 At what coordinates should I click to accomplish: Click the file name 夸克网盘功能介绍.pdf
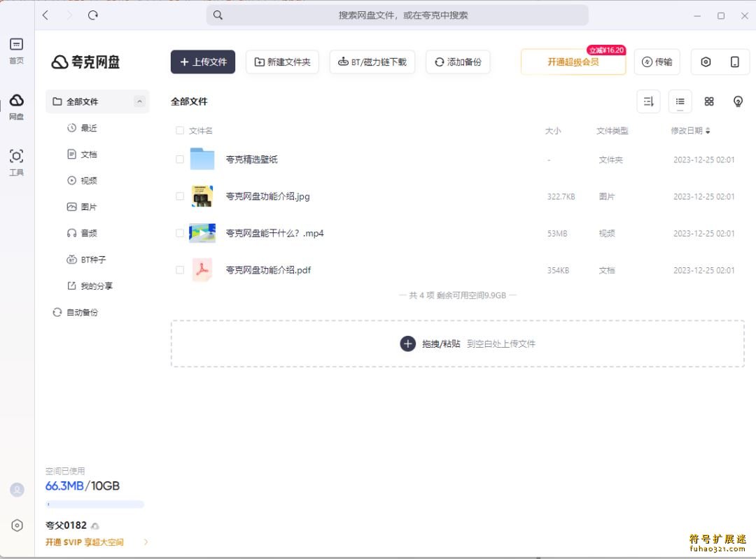(x=269, y=270)
